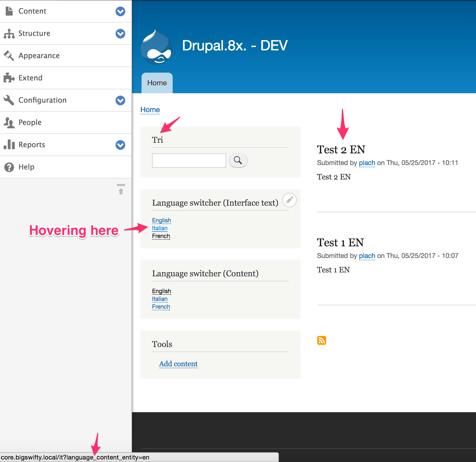Click the Appearance paintbrush icon

coord(9,56)
